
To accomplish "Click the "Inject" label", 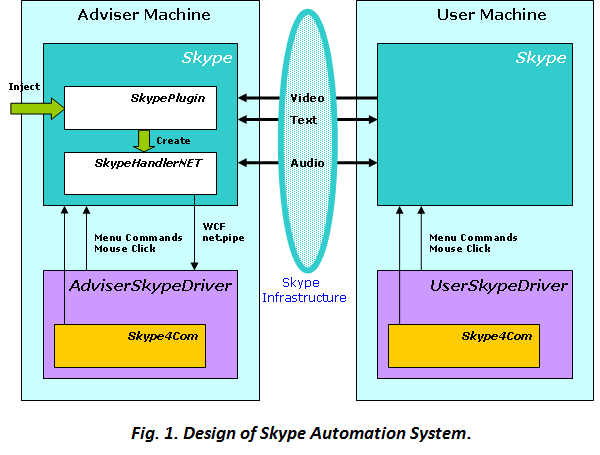I will 24,87.
